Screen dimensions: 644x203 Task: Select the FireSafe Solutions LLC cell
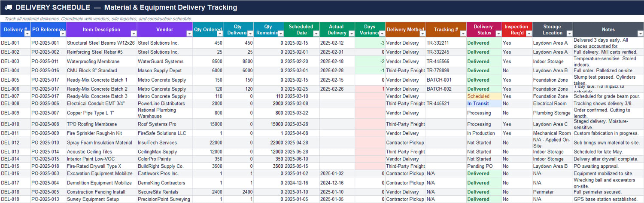tap(165, 133)
